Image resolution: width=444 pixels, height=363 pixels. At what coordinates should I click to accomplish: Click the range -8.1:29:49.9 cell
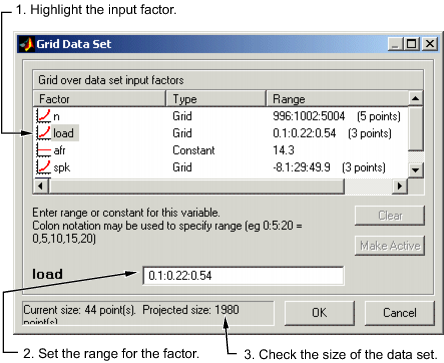point(329,167)
